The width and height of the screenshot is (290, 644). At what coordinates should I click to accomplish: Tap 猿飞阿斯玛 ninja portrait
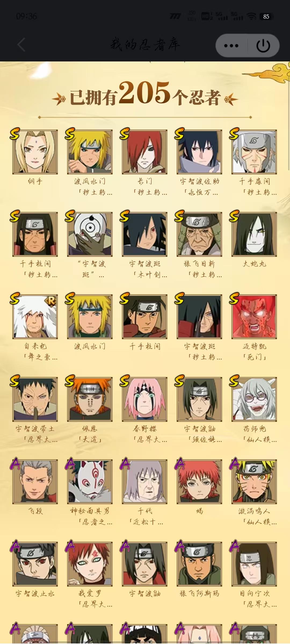point(200,564)
